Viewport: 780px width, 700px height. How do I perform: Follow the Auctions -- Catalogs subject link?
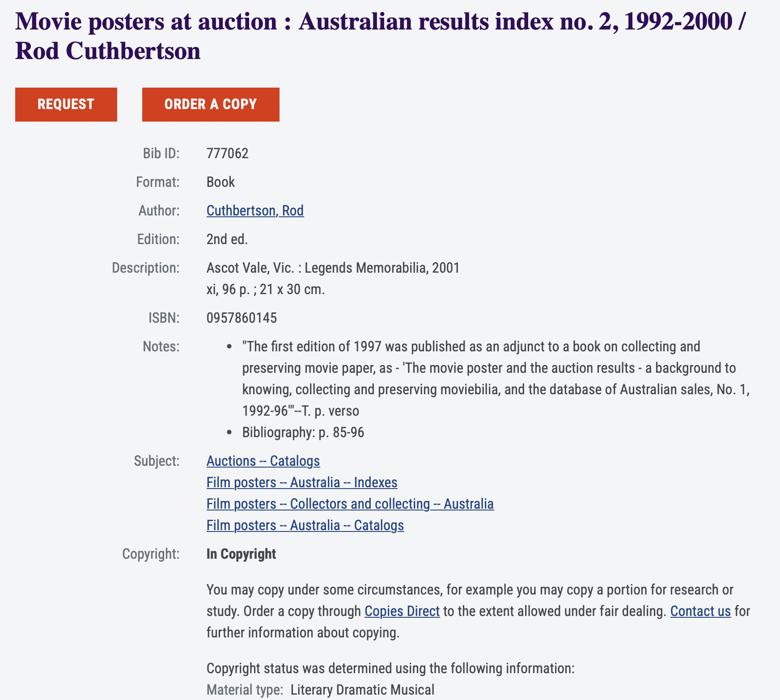[x=263, y=461]
